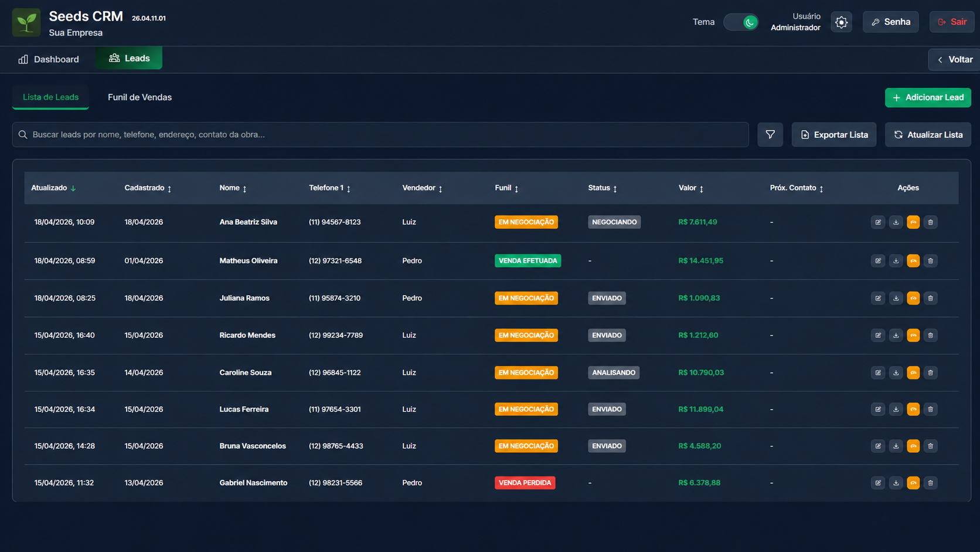The height and width of the screenshot is (552, 980).
Task: Open the filter funnel icon
Action: point(770,134)
